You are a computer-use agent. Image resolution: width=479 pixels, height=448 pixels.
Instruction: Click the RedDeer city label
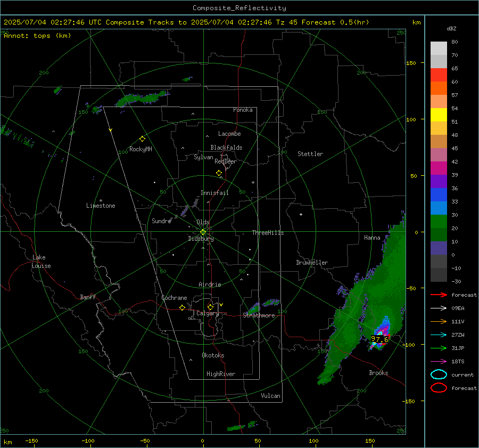(226, 161)
